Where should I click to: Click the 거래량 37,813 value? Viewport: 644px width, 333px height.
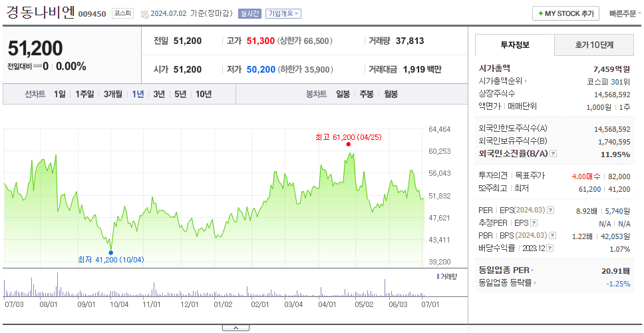(410, 41)
